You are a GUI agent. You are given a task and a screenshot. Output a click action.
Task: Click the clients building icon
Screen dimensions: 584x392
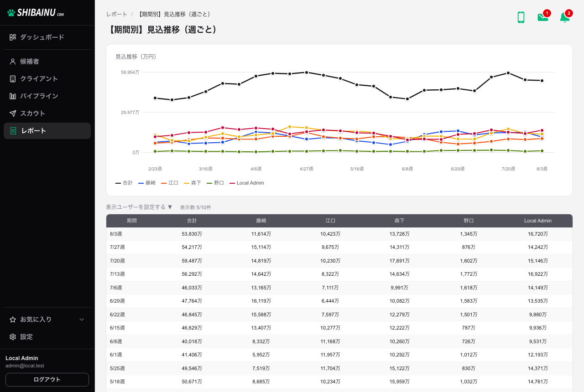click(x=13, y=79)
